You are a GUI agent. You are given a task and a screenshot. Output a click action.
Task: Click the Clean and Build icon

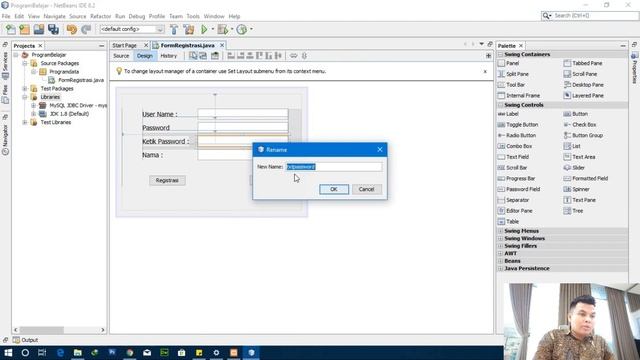click(x=189, y=29)
